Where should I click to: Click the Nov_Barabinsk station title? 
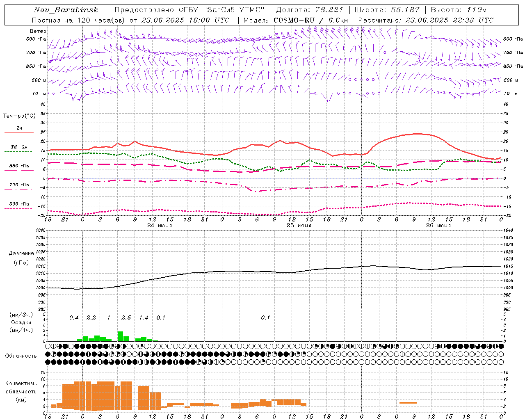pos(66,10)
